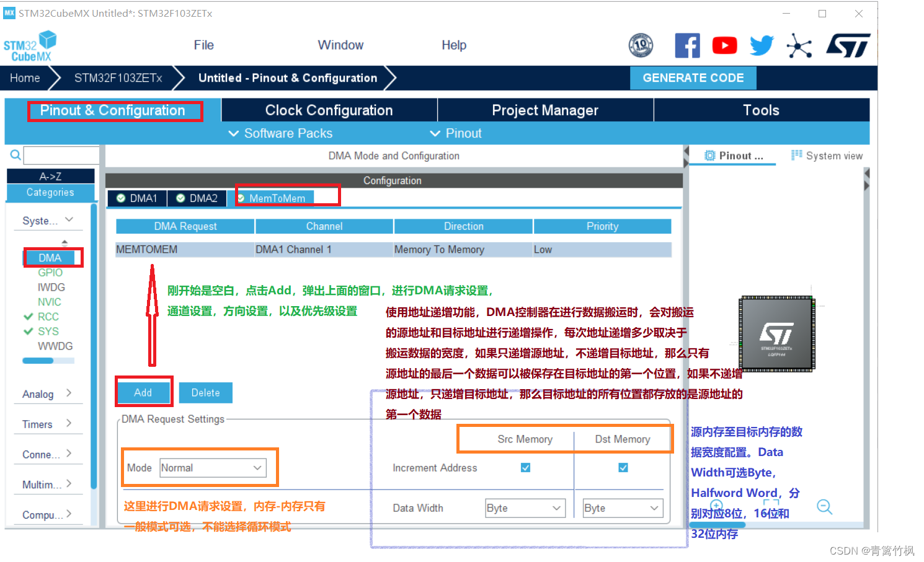Click the Add DMA request button
This screenshot has height=562, width=924.
143,393
